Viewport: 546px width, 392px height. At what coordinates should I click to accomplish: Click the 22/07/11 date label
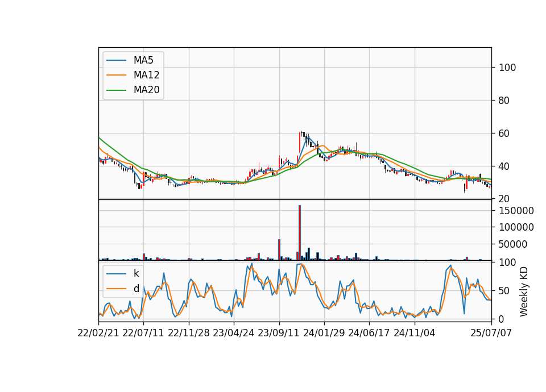click(143, 333)
